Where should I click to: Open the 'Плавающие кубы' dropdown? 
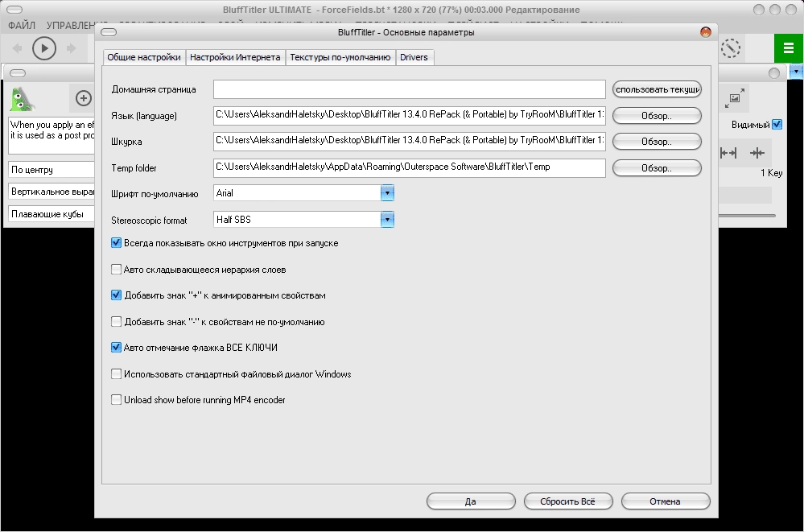tap(52, 214)
